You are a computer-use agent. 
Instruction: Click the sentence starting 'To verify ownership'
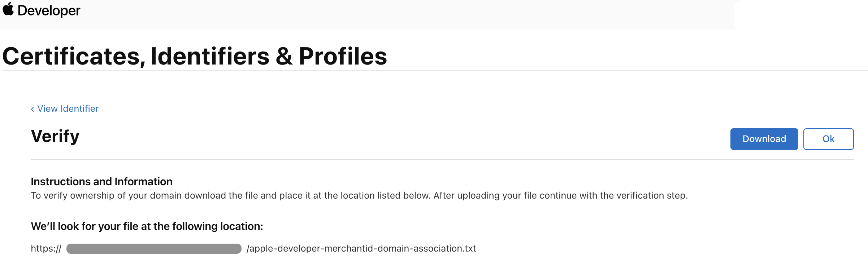pyautogui.click(x=231, y=196)
